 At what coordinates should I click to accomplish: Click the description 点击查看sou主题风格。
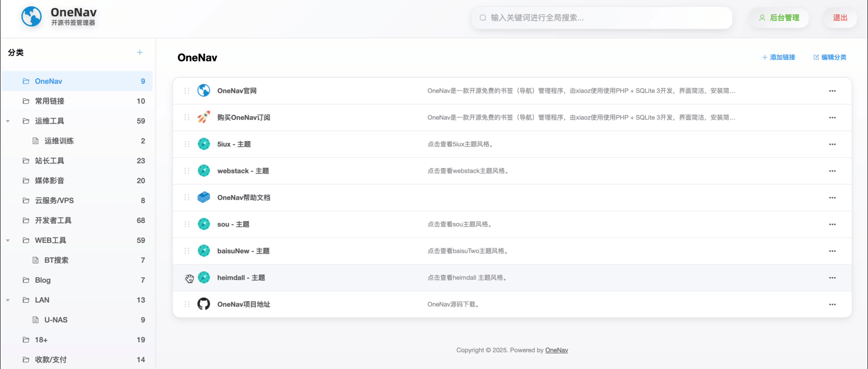(460, 224)
